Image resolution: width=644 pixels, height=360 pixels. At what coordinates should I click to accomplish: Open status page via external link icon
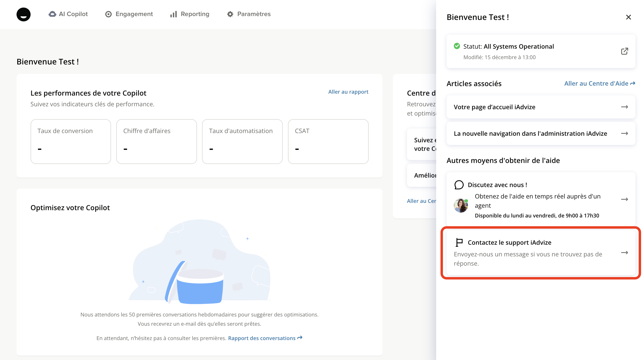point(624,51)
